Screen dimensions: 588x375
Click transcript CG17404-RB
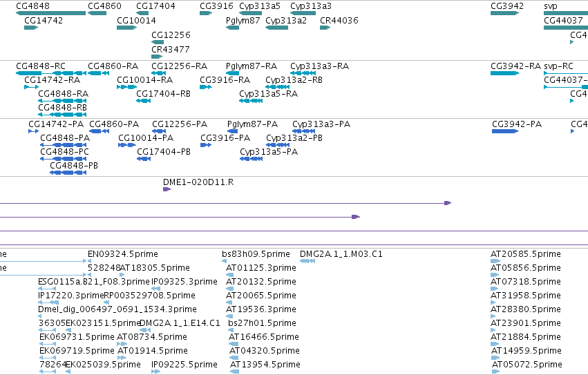pos(164,94)
